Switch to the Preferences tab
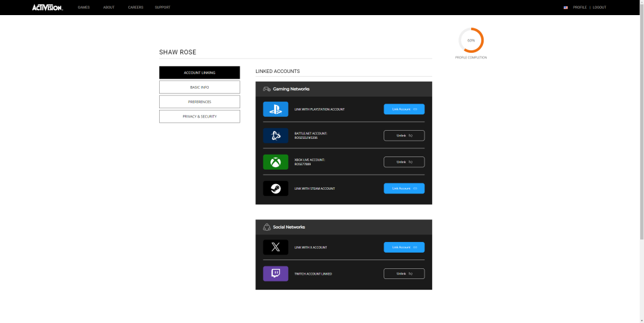The width and height of the screenshot is (644, 323). point(199,102)
